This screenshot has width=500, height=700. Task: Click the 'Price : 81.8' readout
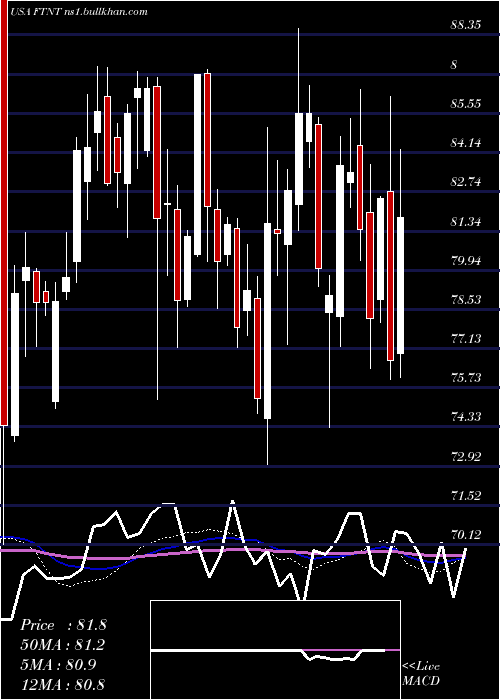coord(63,625)
